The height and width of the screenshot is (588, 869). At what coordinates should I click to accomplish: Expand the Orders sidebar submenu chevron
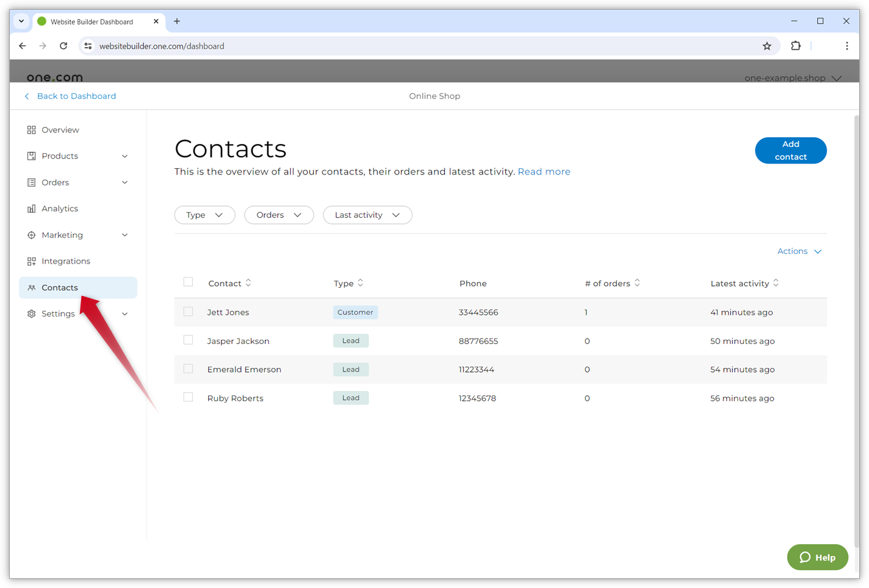124,182
